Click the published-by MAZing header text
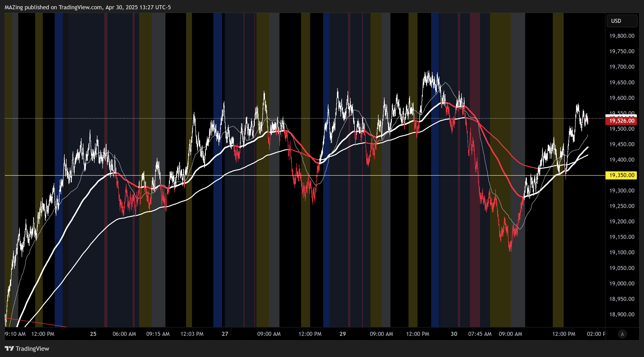Viewport: 644px width, 357px height. click(87, 7)
